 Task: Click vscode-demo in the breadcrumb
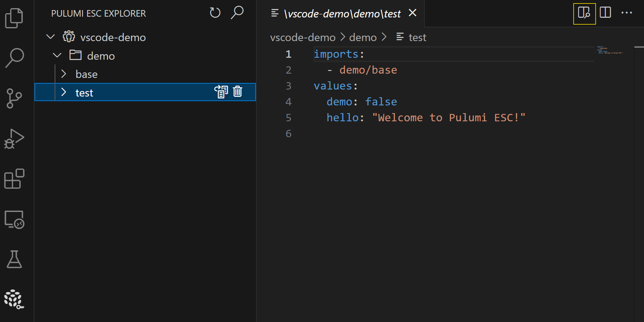pyautogui.click(x=303, y=37)
